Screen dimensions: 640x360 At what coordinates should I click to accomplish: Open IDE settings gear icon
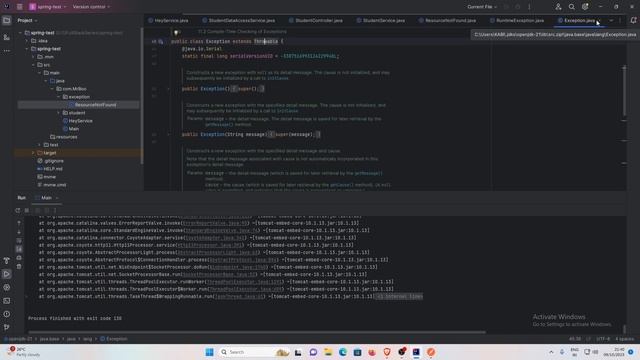(585, 7)
